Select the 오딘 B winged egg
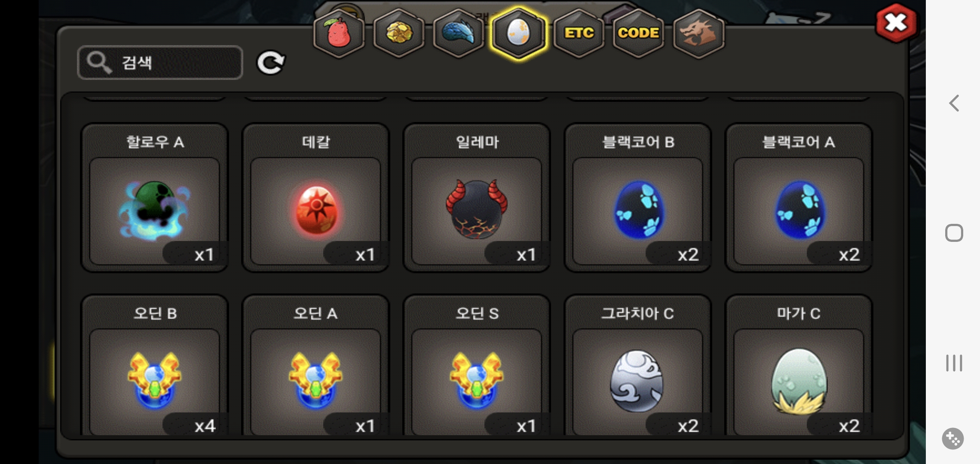This screenshot has height=464, width=980. pyautogui.click(x=155, y=365)
